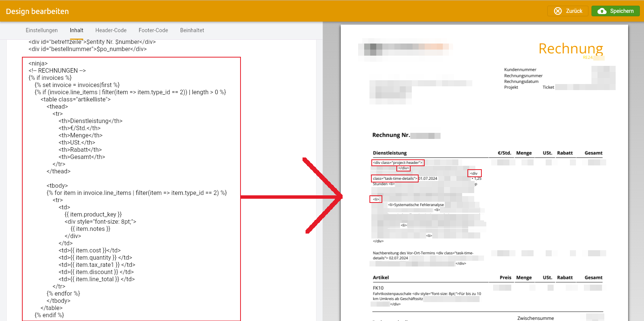Viewport: 644px width, 321px height.
Task: Click the <th>€/Std.</th> code line
Action: (79, 128)
